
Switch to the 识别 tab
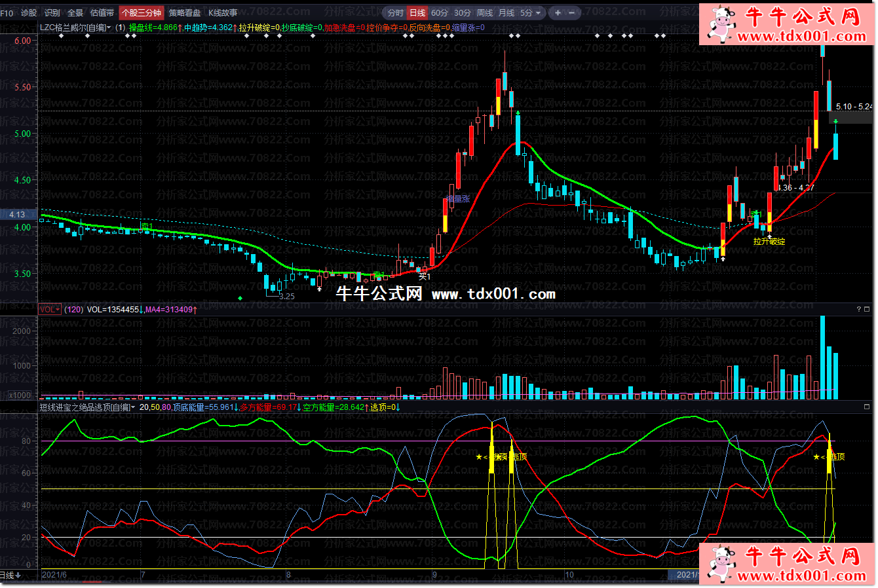coord(52,12)
